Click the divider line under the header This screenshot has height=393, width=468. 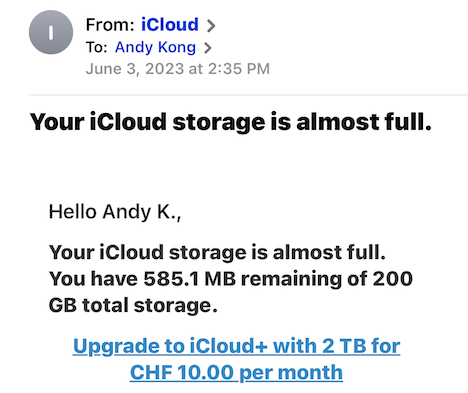pos(248,95)
